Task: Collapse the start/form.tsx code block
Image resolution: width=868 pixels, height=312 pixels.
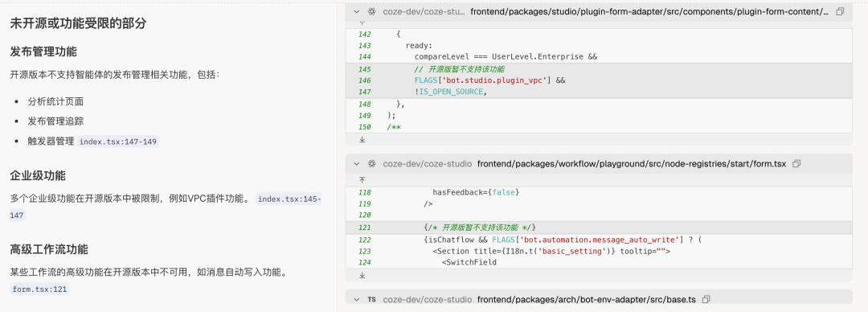Action: coord(357,164)
